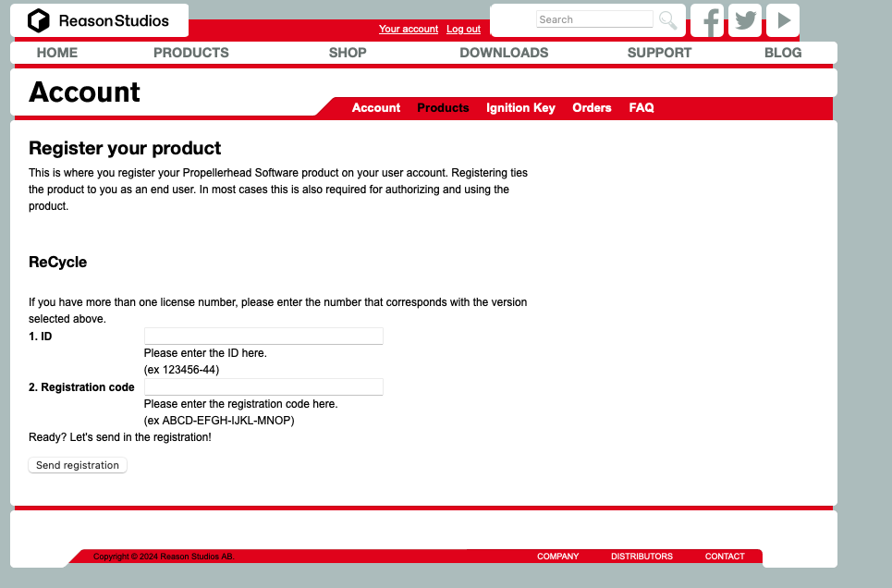Switch to the Products tab
892x588 pixels.
click(443, 108)
